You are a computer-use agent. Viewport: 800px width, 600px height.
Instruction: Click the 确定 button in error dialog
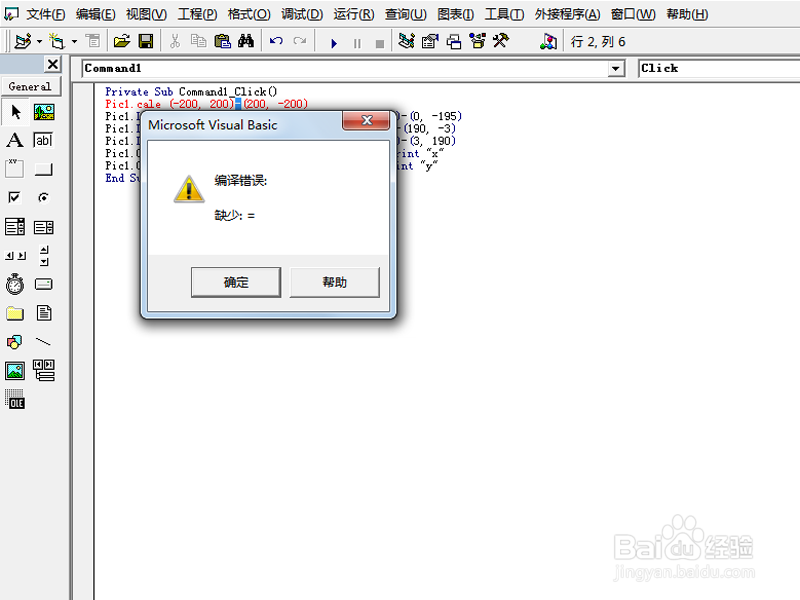[x=236, y=282]
